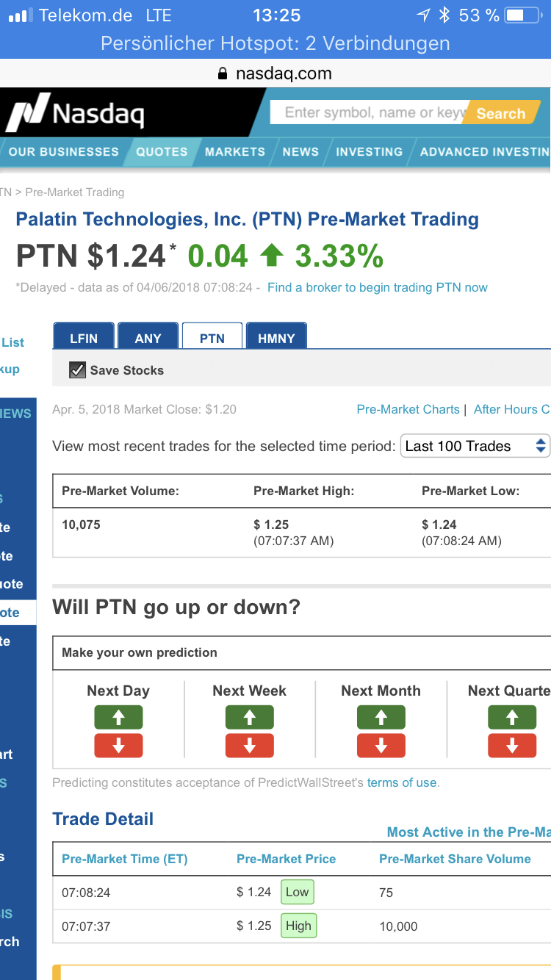Predict PTN up for Next Week
Viewport: 551px width, 980px height.
point(249,717)
